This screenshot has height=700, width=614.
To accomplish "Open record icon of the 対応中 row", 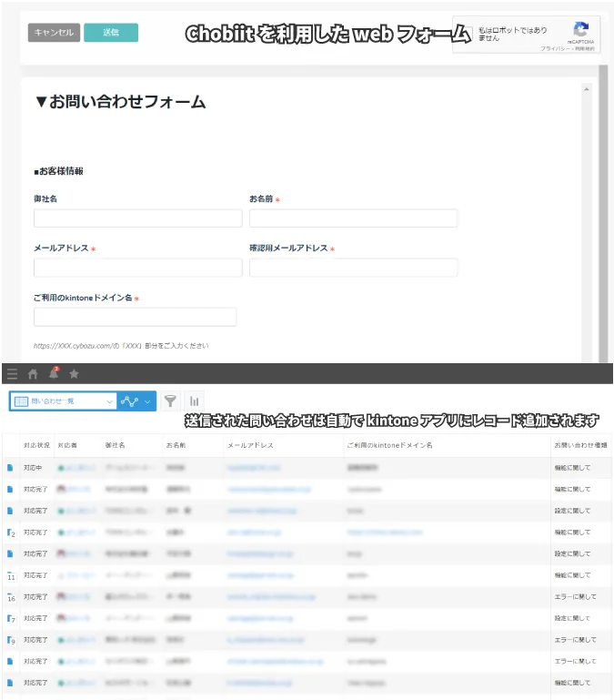I will click(10, 468).
